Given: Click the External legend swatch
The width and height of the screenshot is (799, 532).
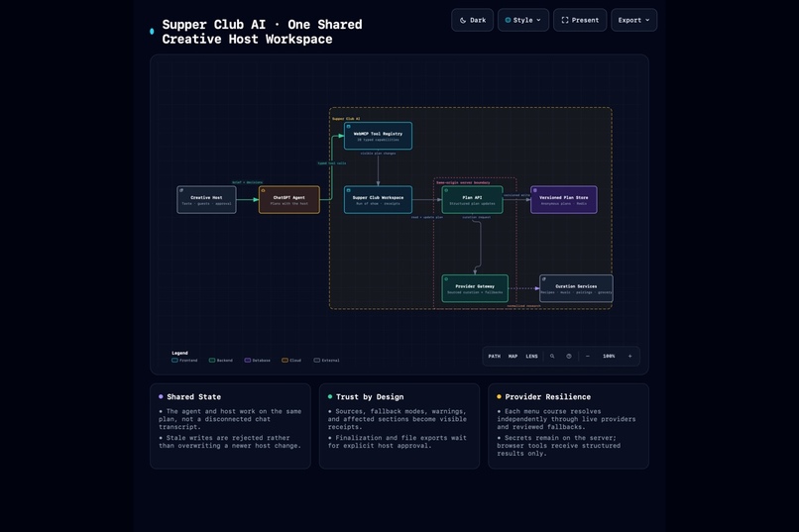Looking at the screenshot, I should pos(317,360).
